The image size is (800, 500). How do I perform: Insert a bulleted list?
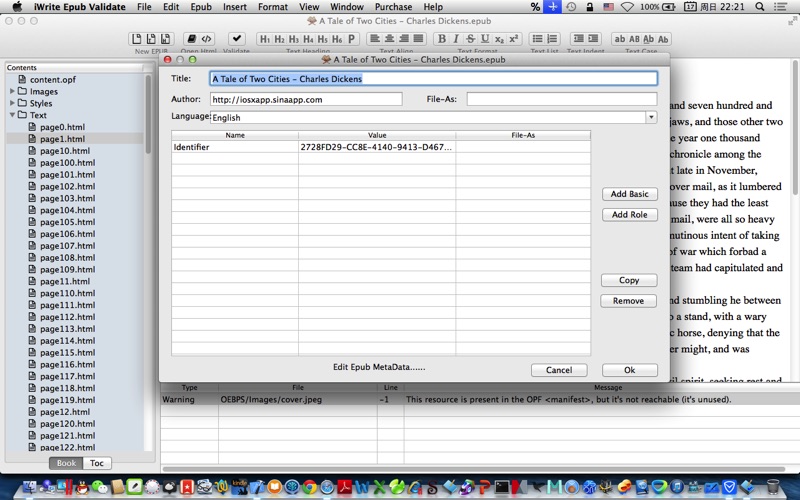point(537,39)
